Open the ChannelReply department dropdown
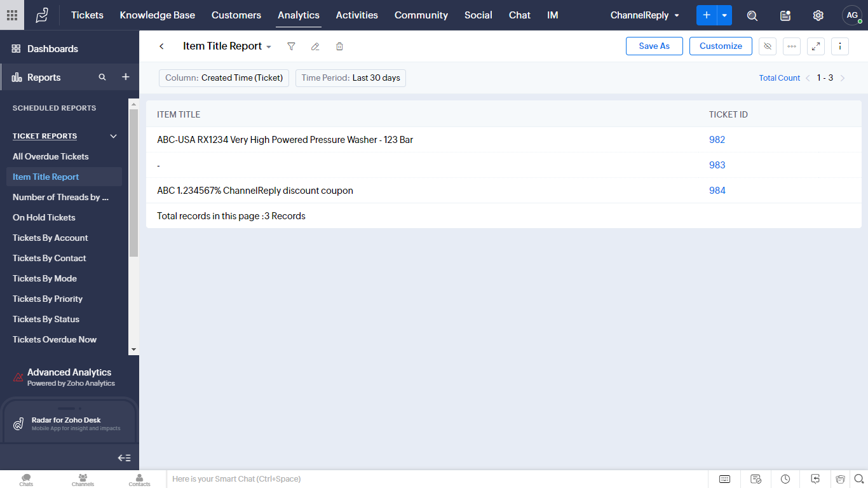The width and height of the screenshot is (868, 488). pos(645,15)
